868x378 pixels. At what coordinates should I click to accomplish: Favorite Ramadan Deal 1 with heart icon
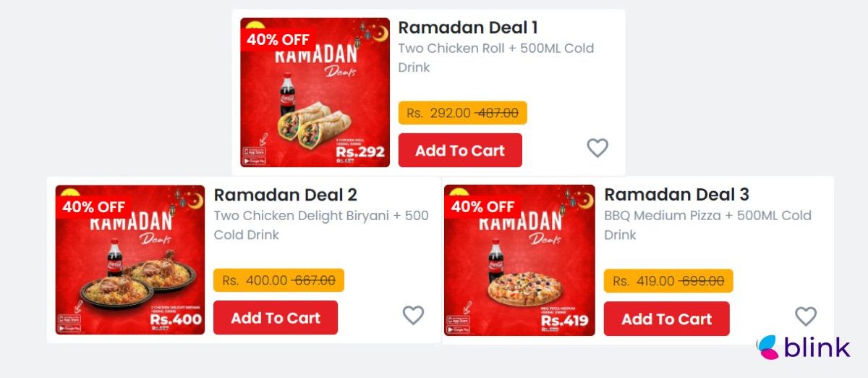(x=597, y=148)
